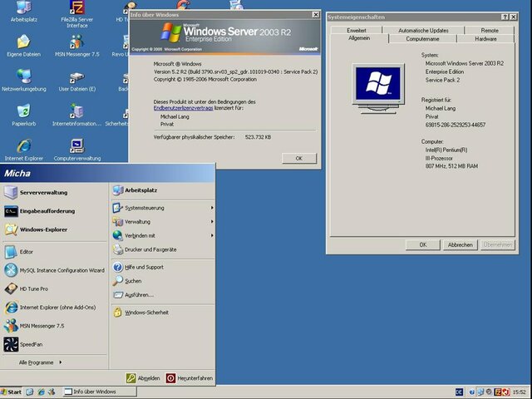Open the Eigene Dateien desktop icon
Image resolution: width=532 pixels, height=399 pixels.
(x=23, y=46)
